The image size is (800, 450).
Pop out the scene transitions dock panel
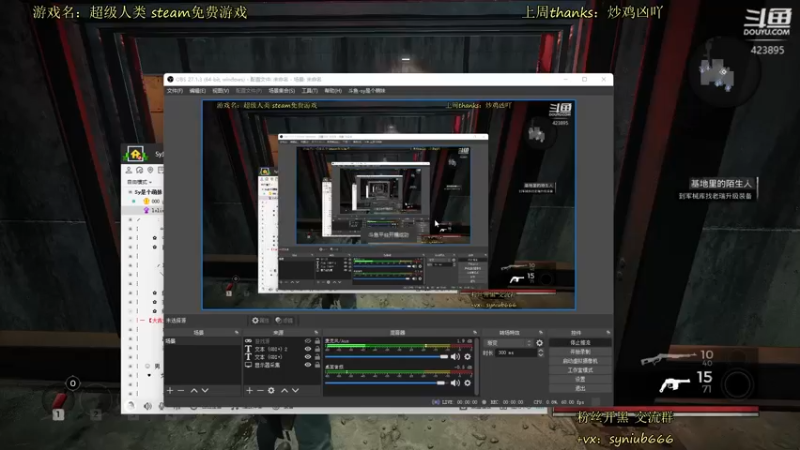click(x=541, y=333)
